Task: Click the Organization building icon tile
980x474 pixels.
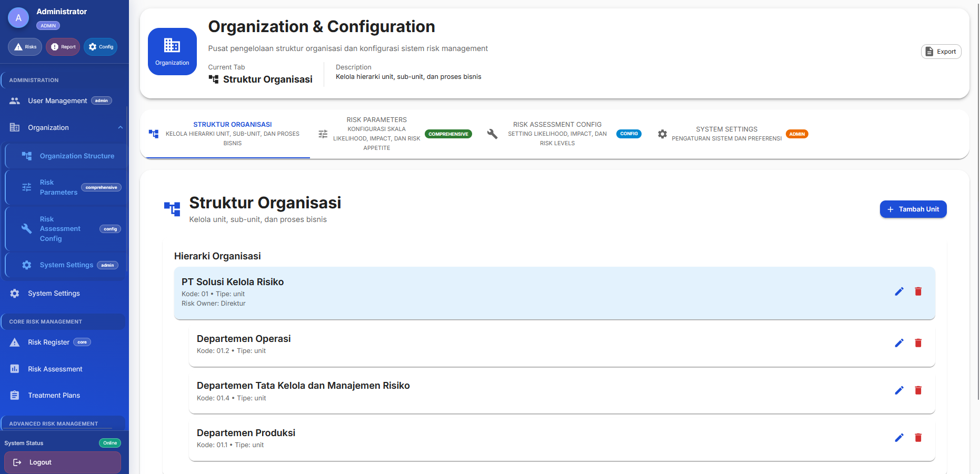Action: (x=172, y=52)
